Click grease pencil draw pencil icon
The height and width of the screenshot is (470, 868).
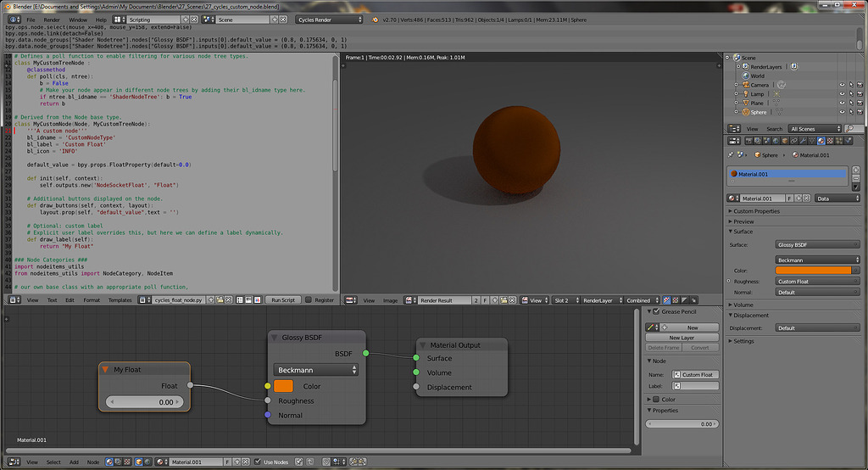point(652,327)
